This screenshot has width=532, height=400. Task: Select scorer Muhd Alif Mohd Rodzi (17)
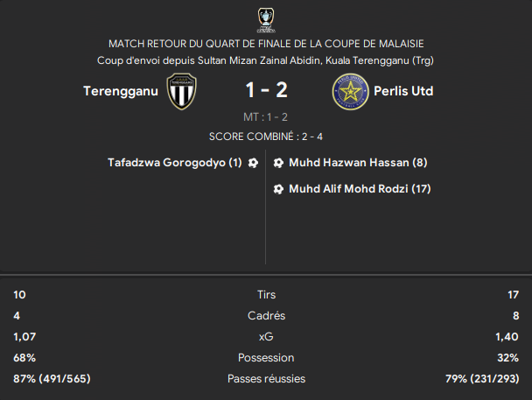point(360,189)
